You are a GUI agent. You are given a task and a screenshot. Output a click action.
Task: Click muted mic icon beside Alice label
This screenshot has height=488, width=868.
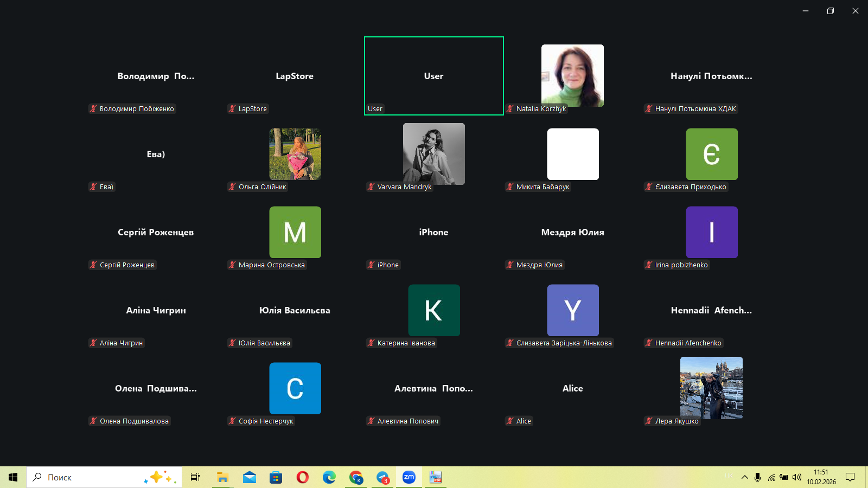click(510, 421)
